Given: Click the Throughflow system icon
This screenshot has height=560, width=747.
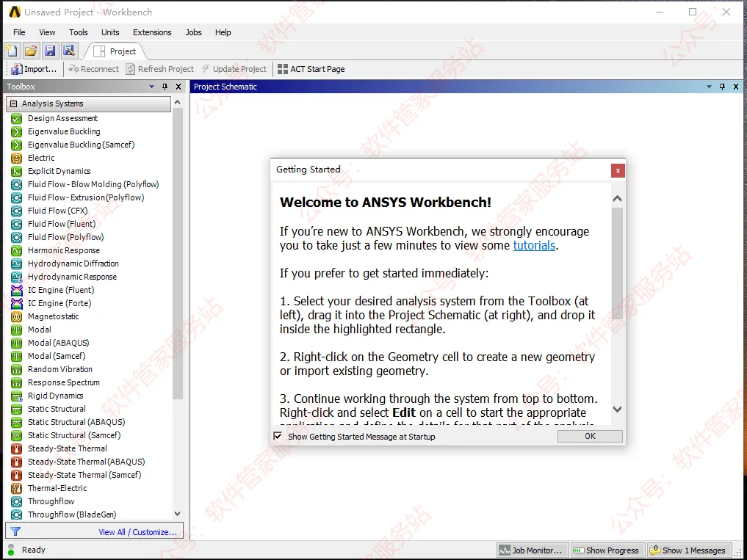Looking at the screenshot, I should point(17,501).
